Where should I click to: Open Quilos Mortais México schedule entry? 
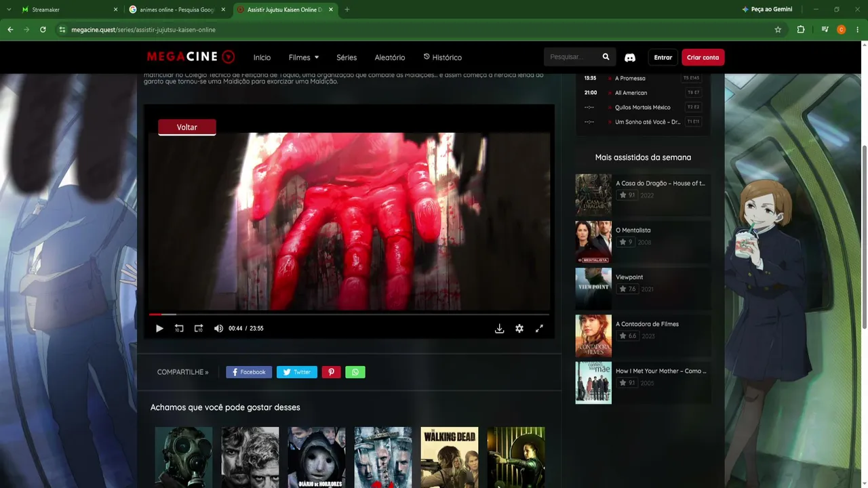tap(642, 108)
